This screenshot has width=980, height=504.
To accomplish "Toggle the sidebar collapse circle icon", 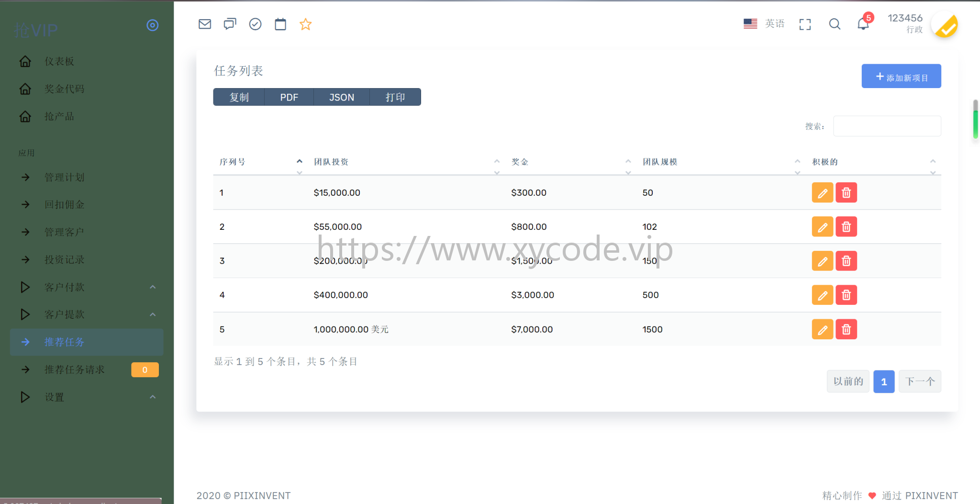I will tap(153, 25).
